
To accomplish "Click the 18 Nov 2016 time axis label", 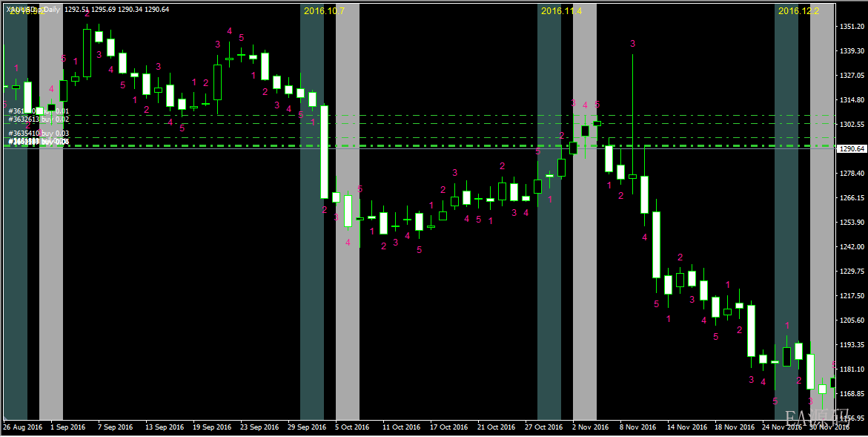I will (x=734, y=427).
